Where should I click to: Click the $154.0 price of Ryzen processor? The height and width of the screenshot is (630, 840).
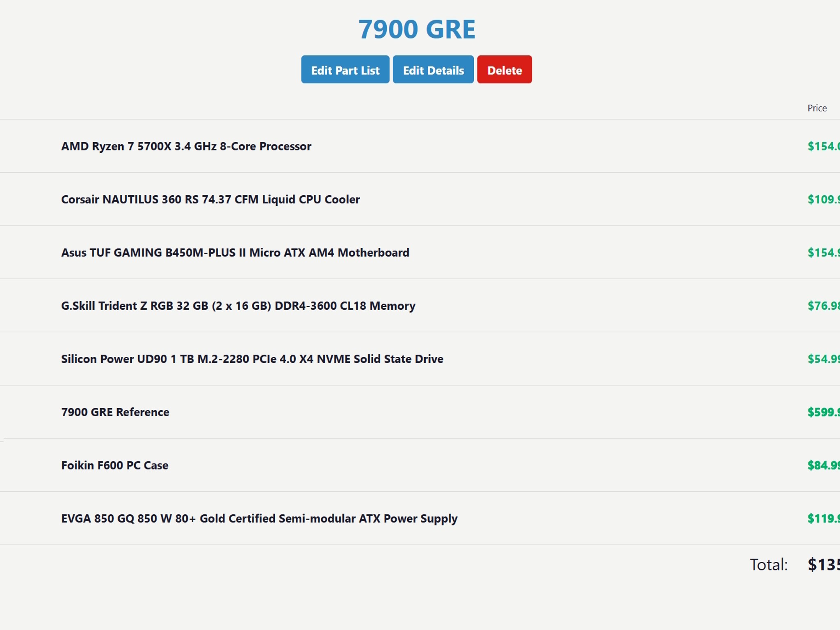tap(824, 146)
